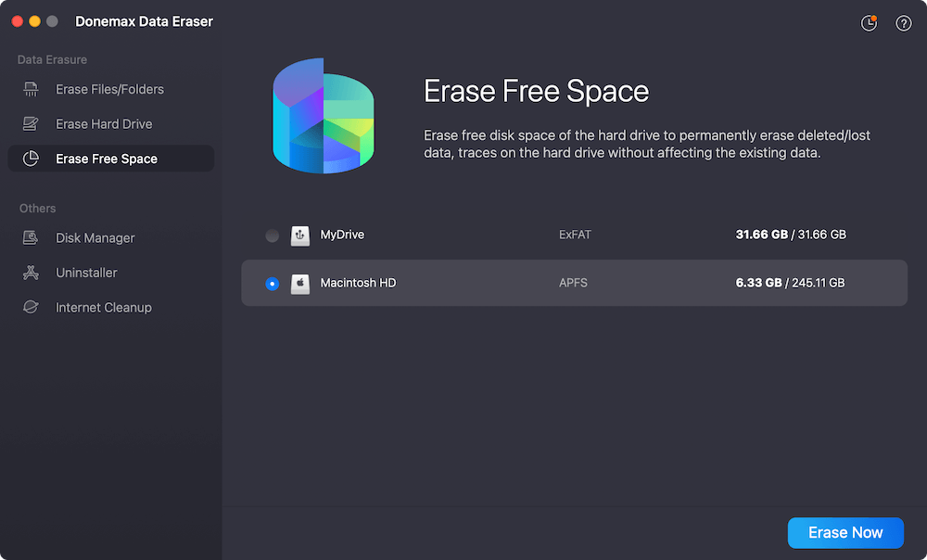
Task: Open the help question mark icon
Action: pos(904,23)
